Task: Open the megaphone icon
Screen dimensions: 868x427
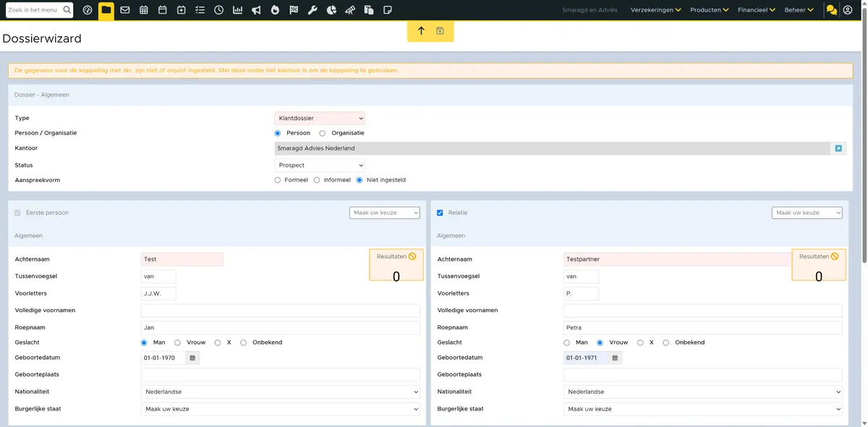Action: (x=257, y=10)
